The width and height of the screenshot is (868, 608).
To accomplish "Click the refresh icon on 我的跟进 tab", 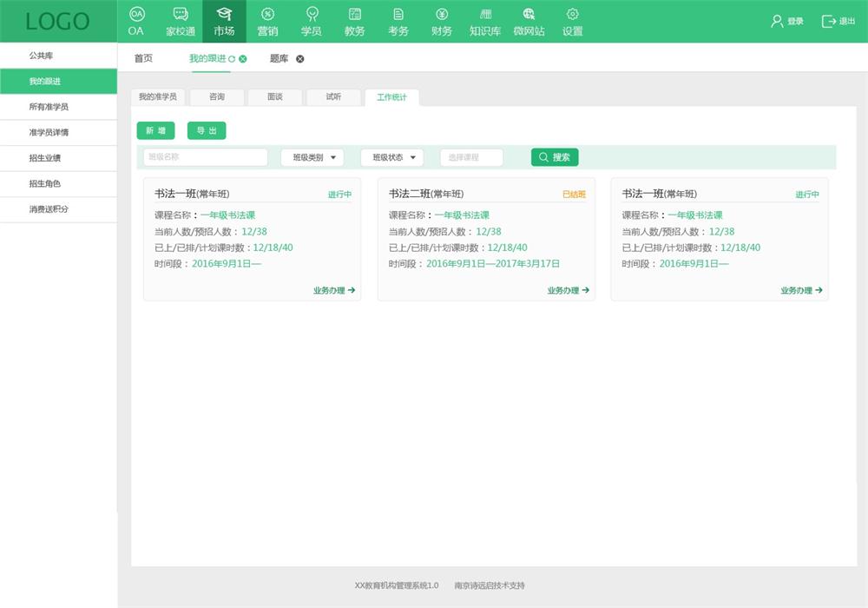I will 232,59.
